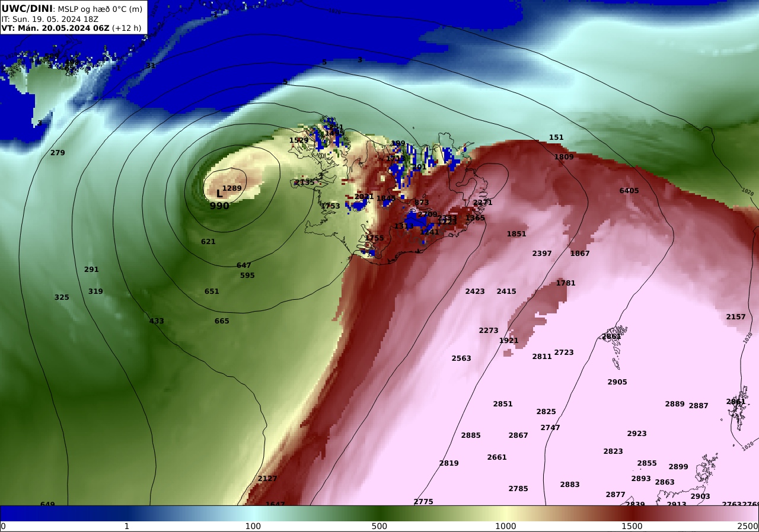Image resolution: width=759 pixels, height=532 pixels.
Task: Click the 2885 value on the map
Action: [x=471, y=435]
